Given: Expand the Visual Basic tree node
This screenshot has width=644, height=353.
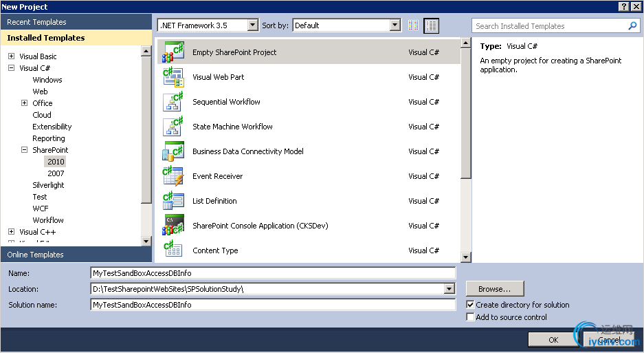Looking at the screenshot, I should (12, 56).
